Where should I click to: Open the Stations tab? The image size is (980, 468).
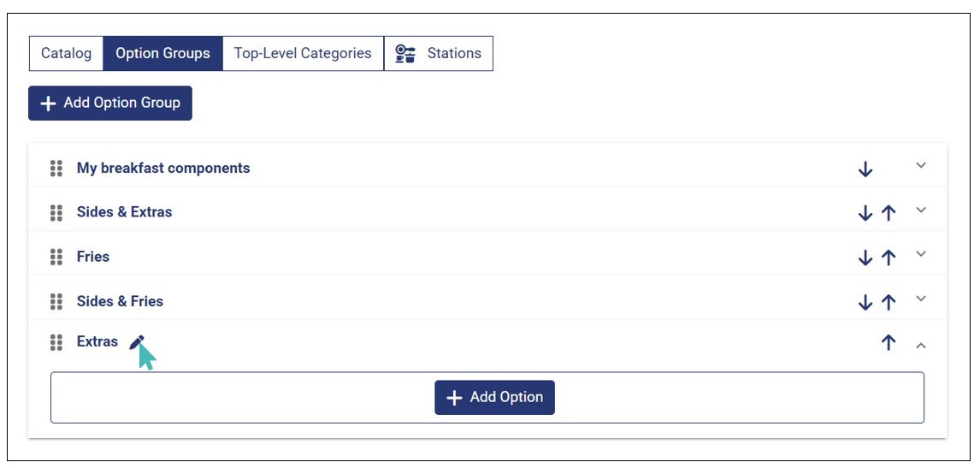(439, 53)
